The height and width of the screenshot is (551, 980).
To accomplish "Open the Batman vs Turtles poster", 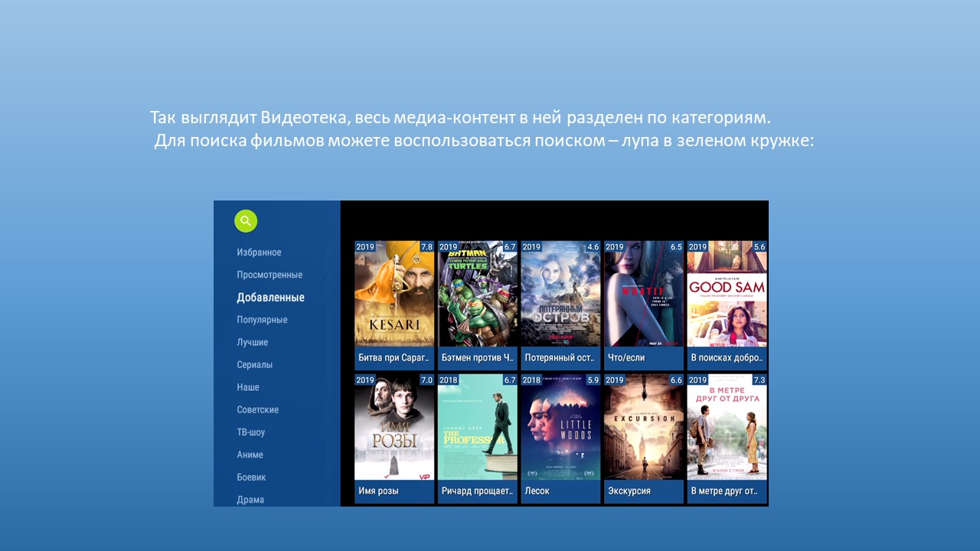I will pyautogui.click(x=478, y=294).
